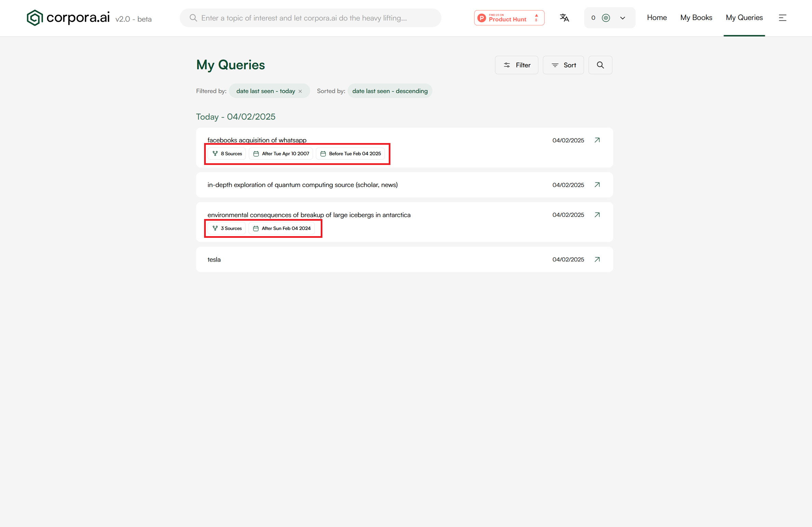Go to the Home tab

[656, 17]
